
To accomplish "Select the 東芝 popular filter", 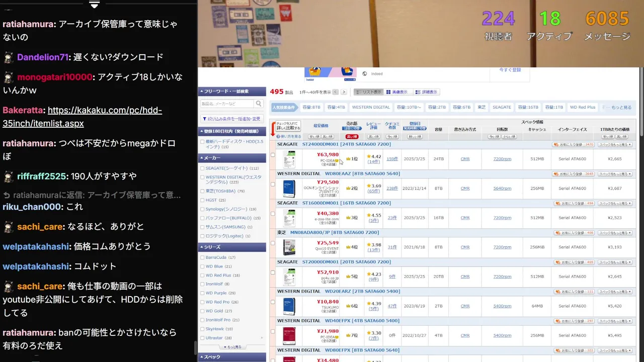I will (481, 107).
